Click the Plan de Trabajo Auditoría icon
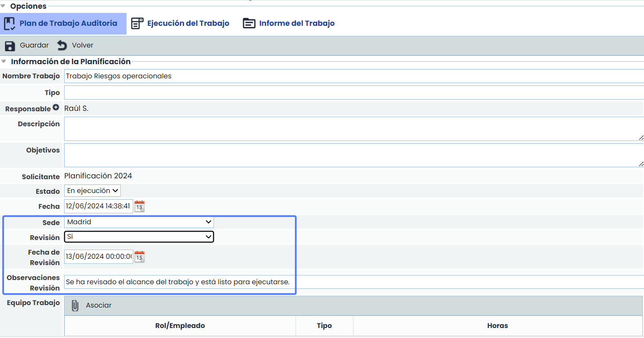Viewport: 644px width, 338px height. coord(10,24)
